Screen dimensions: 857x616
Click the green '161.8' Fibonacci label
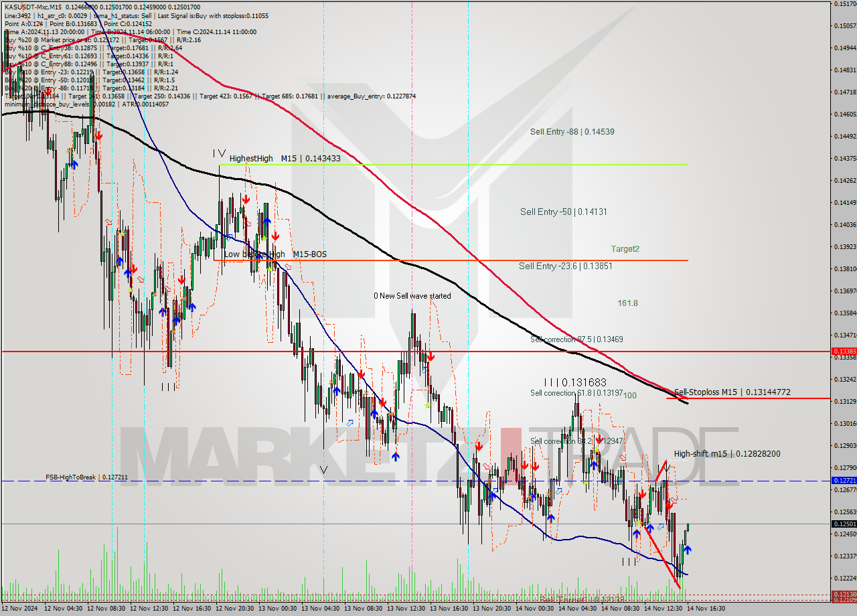(627, 303)
